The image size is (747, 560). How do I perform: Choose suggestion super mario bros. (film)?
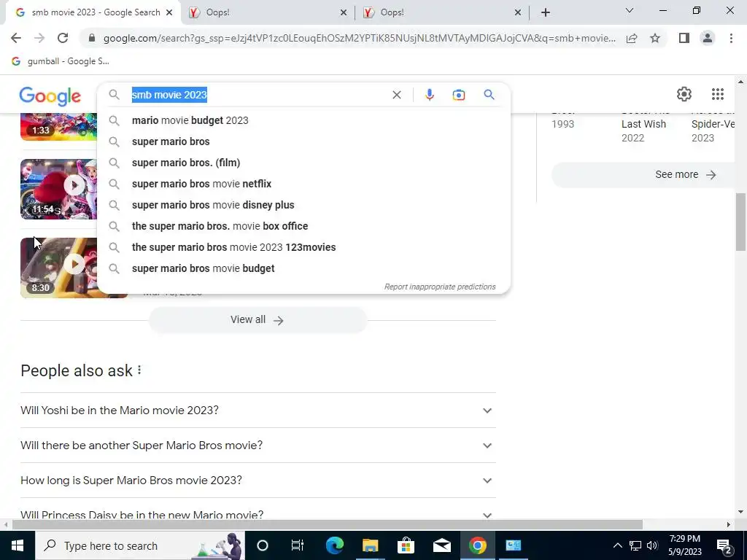[x=303, y=163]
